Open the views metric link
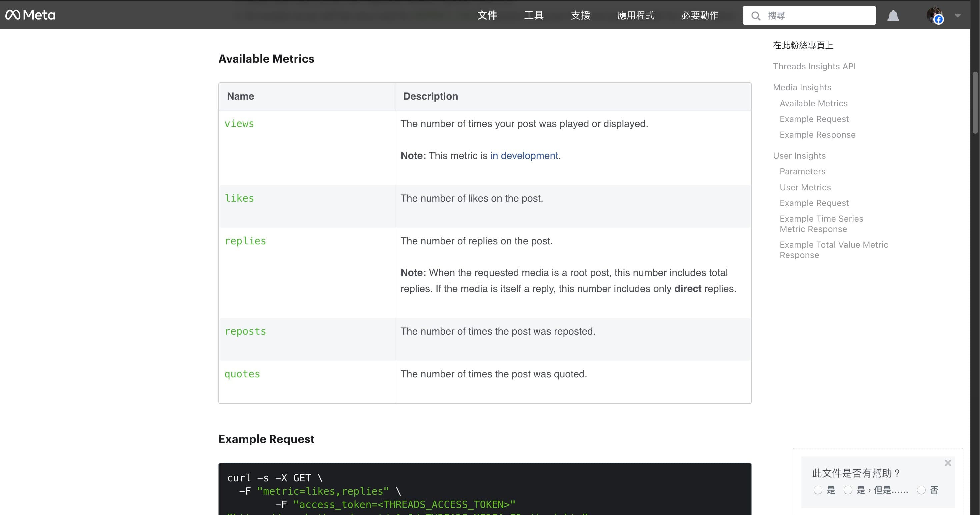Image resolution: width=980 pixels, height=515 pixels. [239, 123]
